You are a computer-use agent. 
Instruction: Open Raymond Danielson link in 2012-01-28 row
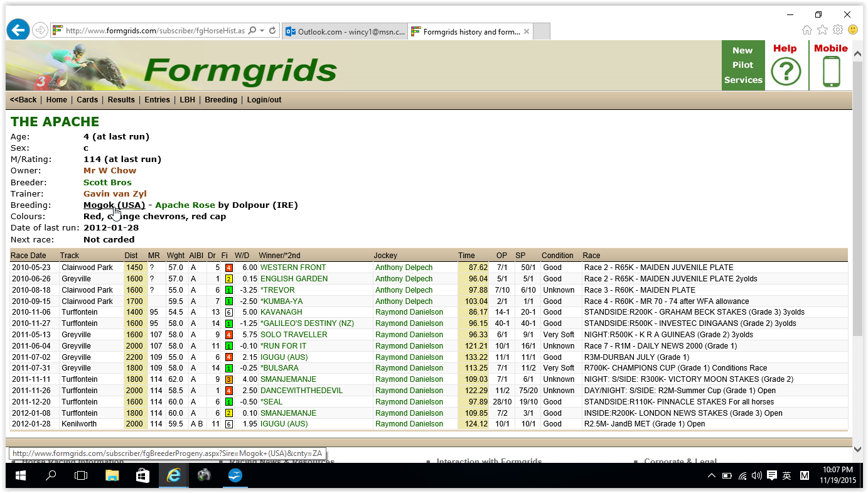click(409, 424)
